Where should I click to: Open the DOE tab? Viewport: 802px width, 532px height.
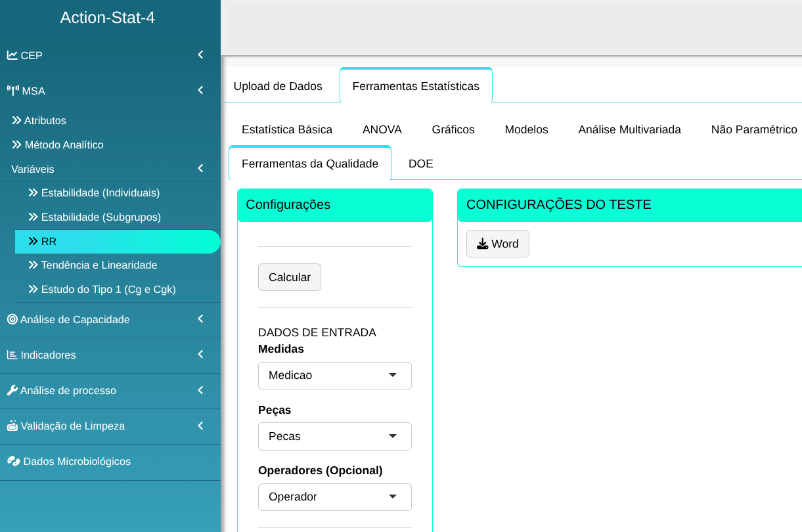pyautogui.click(x=420, y=164)
